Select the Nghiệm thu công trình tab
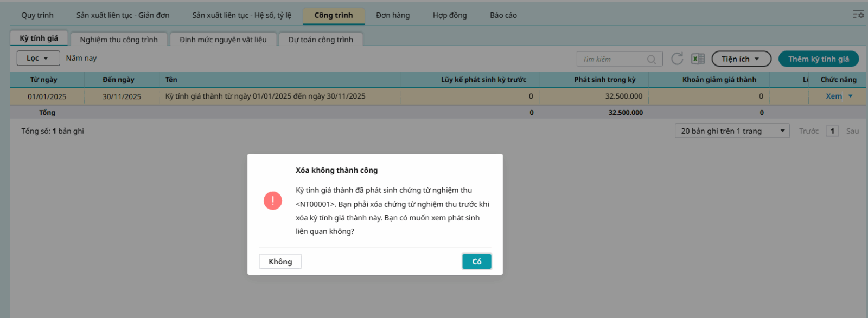This screenshot has height=318, width=868. 119,40
